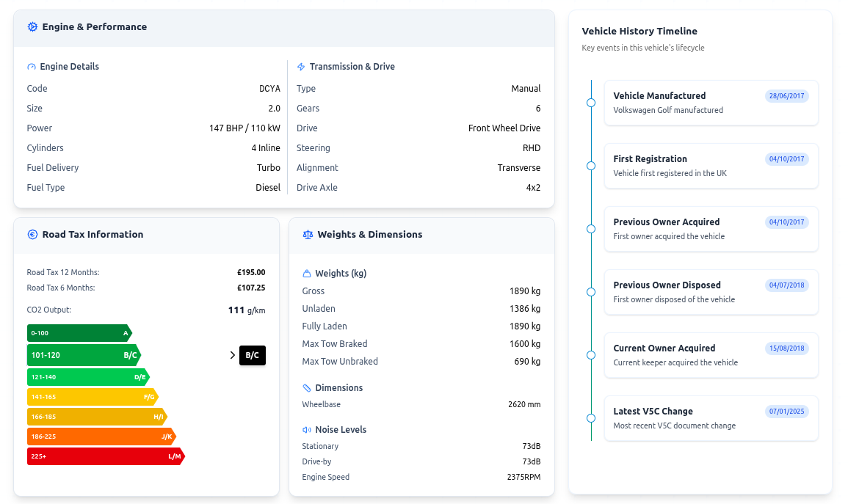Select the 186-225 band J/K CO2 bar
The width and height of the screenshot is (848, 504).
101,437
